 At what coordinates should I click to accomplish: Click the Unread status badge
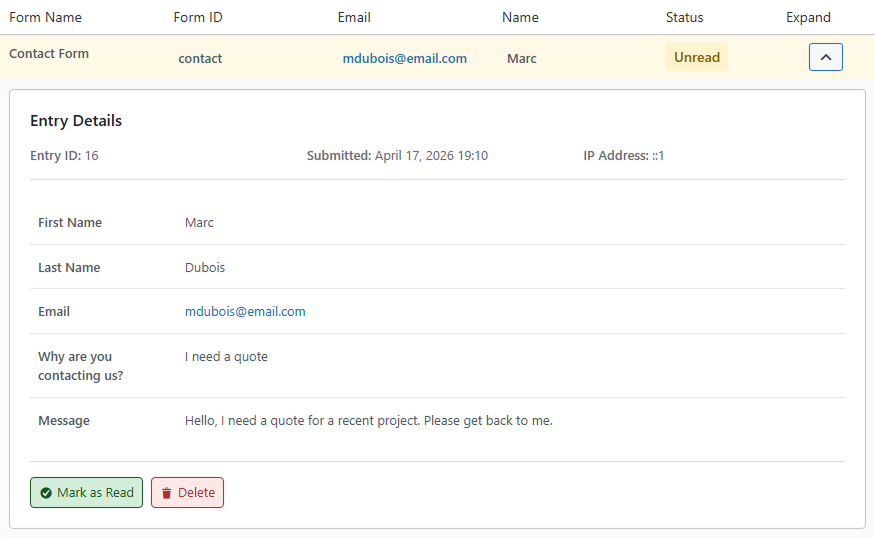[x=697, y=57]
